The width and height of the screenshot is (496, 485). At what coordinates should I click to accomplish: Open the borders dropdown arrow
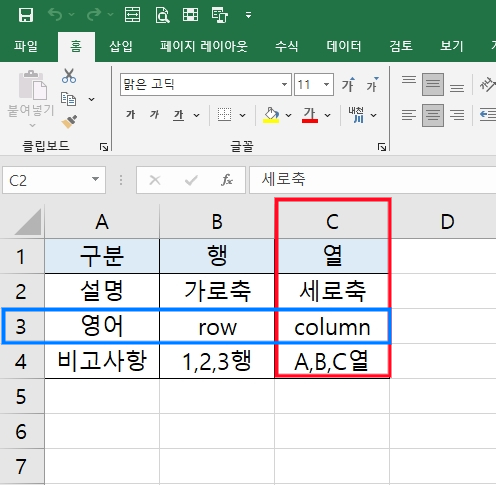243,115
